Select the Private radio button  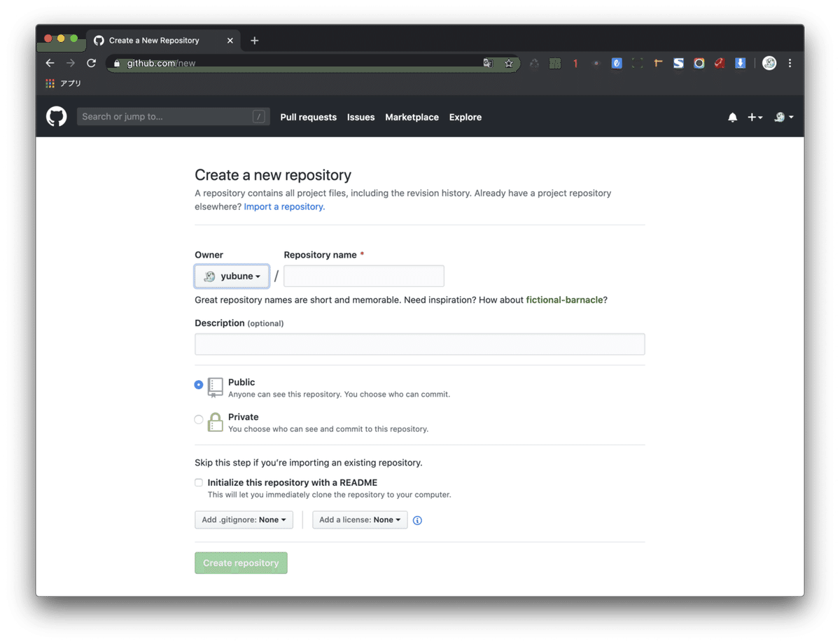[199, 419]
